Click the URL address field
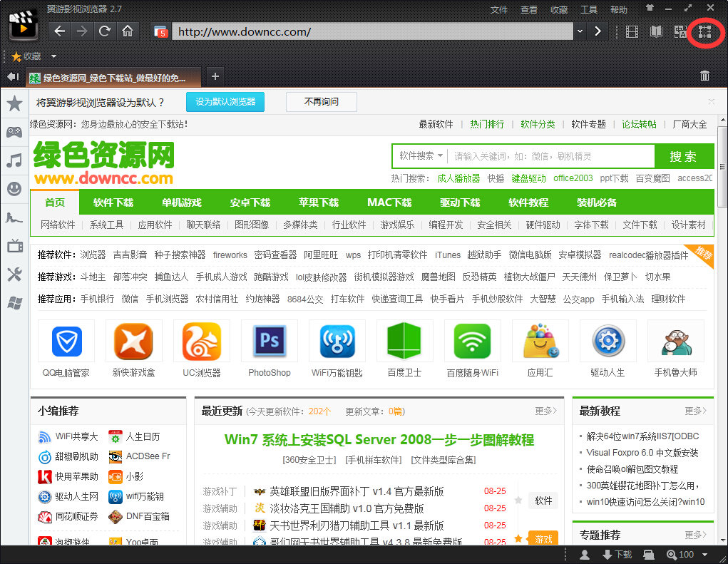 click(373, 31)
